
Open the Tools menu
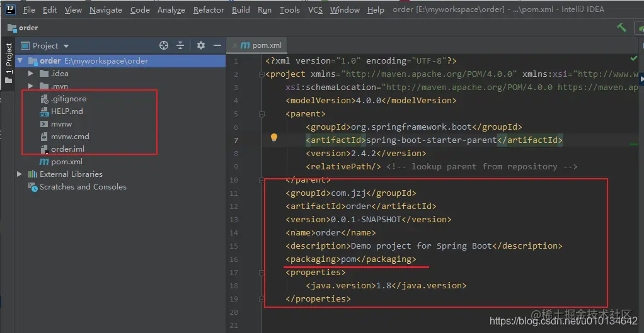click(x=290, y=10)
